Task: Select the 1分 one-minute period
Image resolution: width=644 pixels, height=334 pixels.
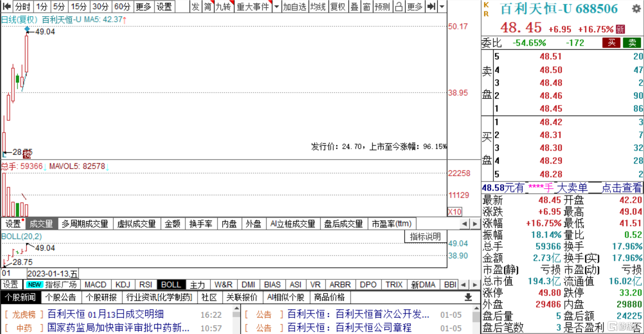Action: pyautogui.click(x=42, y=6)
